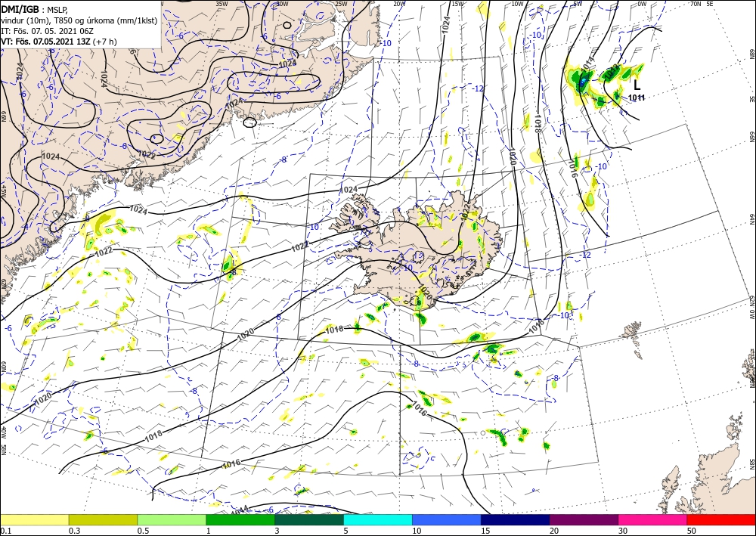Viewport: 756px width, 536px height.
Task: Click the '25W' longitude label at top
Action: 341,4
